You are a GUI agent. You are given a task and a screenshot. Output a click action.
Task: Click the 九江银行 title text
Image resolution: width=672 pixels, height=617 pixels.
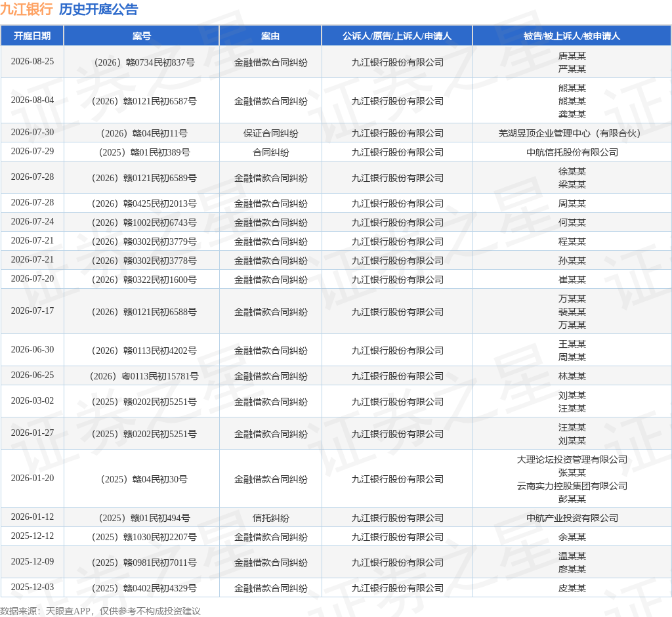point(26,9)
